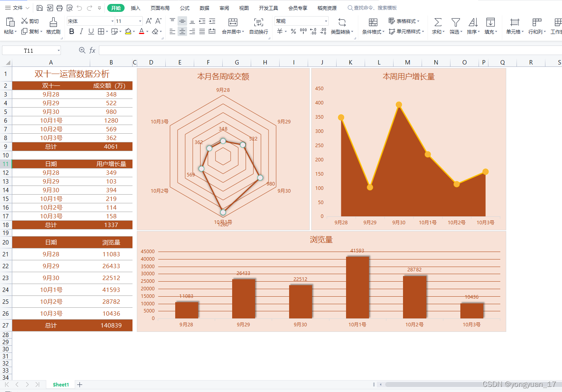Viewport: 562px width, 392px height.
Task: Expand the Name Box dropdown showing T11
Action: click(59, 50)
